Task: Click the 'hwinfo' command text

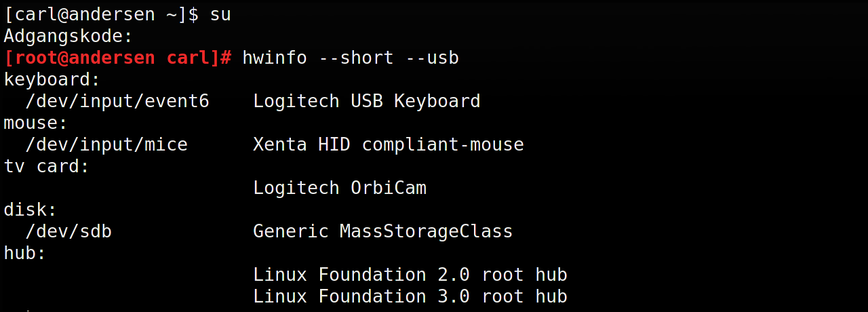Action: (x=275, y=58)
